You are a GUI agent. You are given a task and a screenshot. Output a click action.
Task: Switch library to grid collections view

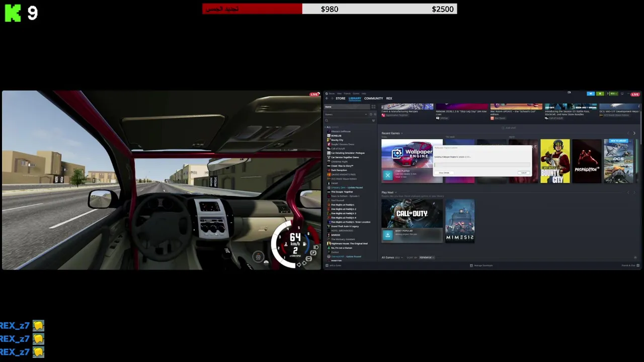pos(373,107)
